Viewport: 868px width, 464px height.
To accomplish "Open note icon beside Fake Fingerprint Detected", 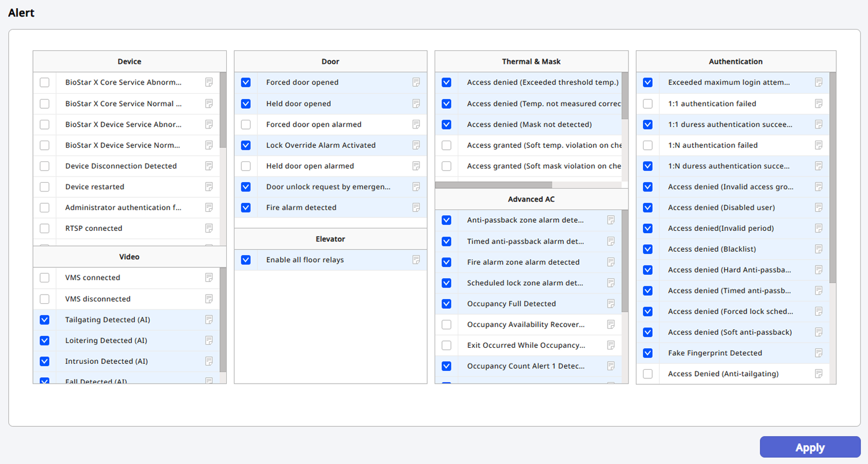I will point(819,353).
